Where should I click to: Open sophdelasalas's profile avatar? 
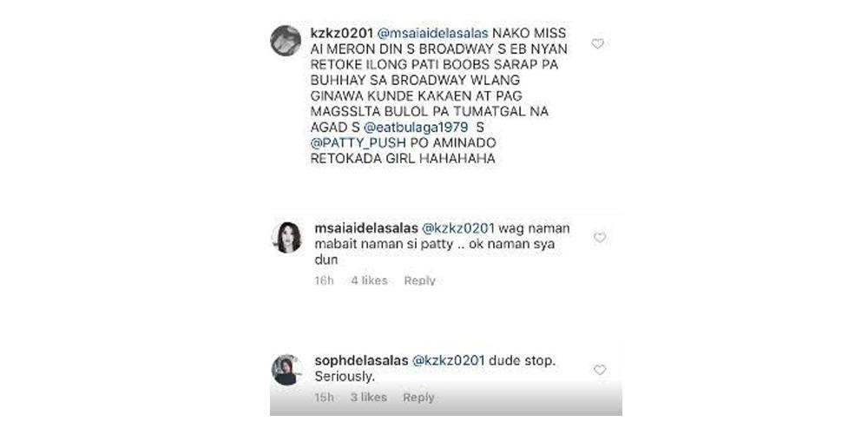(286, 370)
